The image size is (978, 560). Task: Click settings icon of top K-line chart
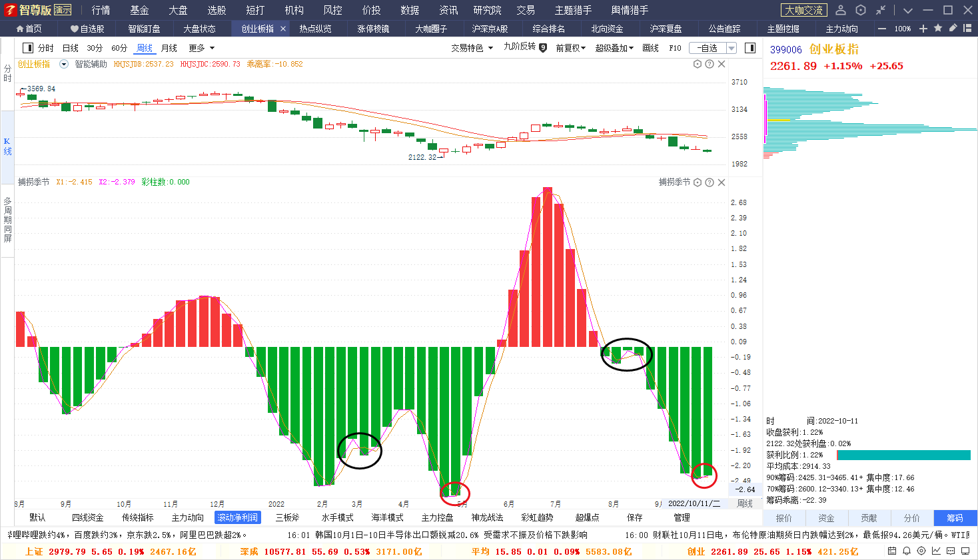coord(698,64)
